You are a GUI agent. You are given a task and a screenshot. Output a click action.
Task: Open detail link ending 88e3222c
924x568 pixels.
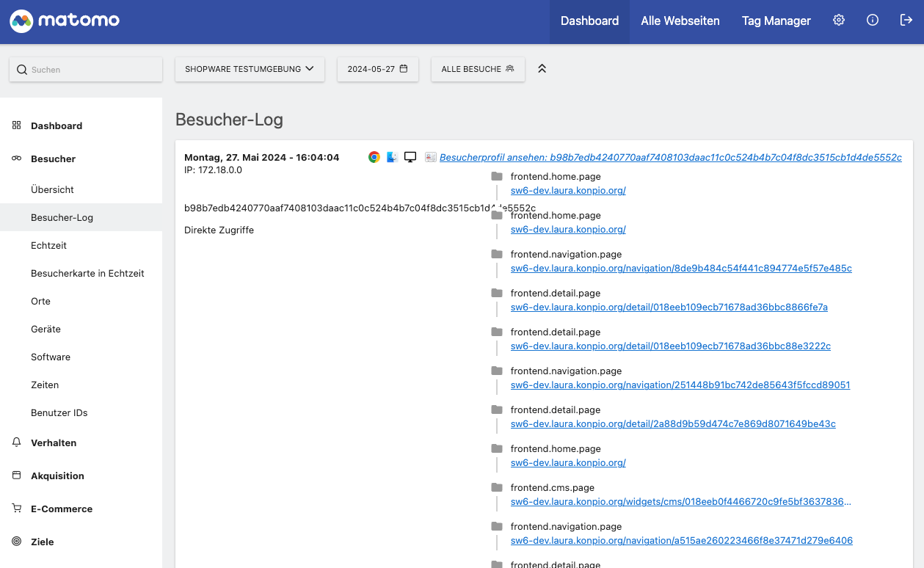tap(671, 346)
